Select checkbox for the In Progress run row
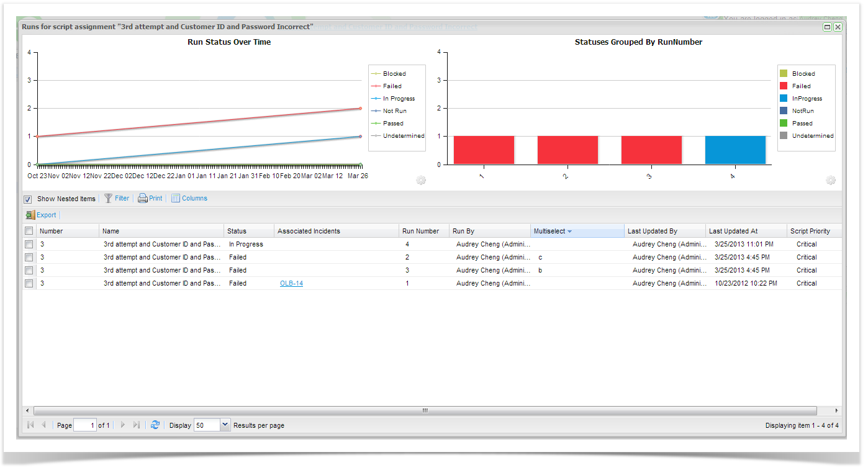This screenshot has width=868, height=470. tap(29, 245)
